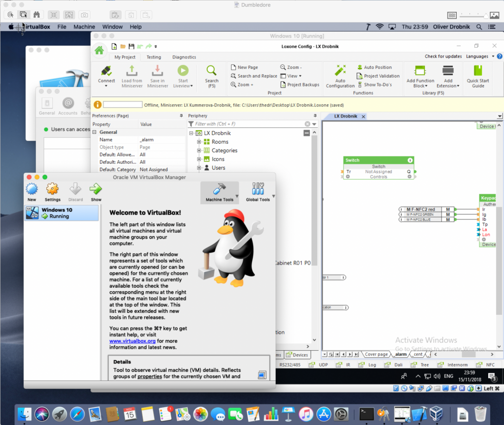Image resolution: width=504 pixels, height=425 pixels.
Task: Open the Quick Start Guide
Action: click(478, 71)
